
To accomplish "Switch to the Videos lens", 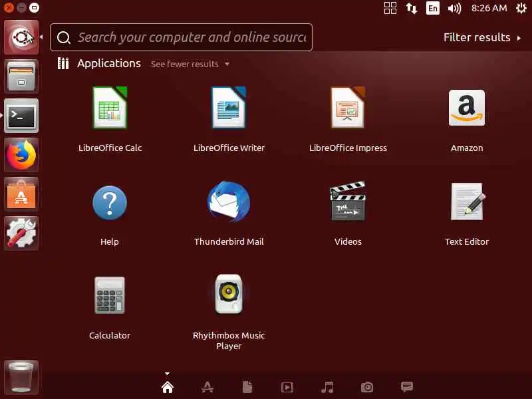I will pos(287,387).
